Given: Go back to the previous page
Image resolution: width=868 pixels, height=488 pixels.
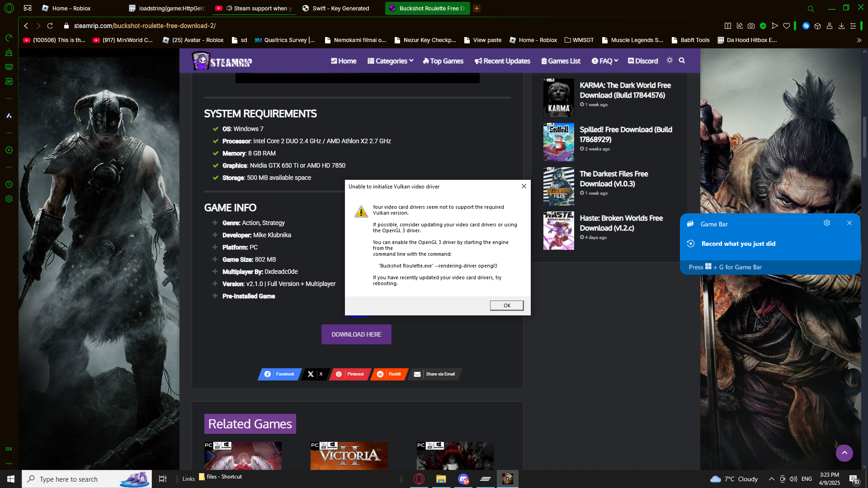Looking at the screenshot, I should [26, 26].
